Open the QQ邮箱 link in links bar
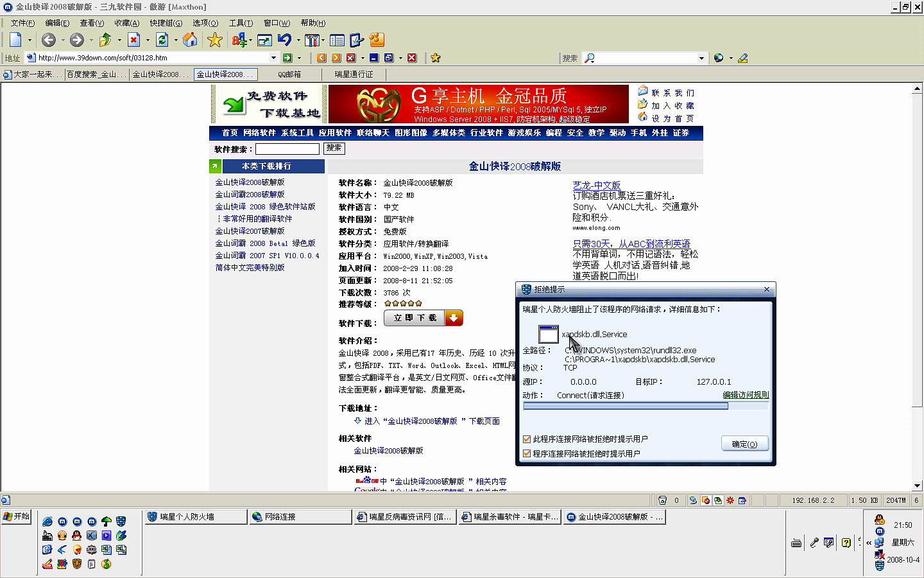Image resolution: width=924 pixels, height=578 pixels. (x=289, y=74)
